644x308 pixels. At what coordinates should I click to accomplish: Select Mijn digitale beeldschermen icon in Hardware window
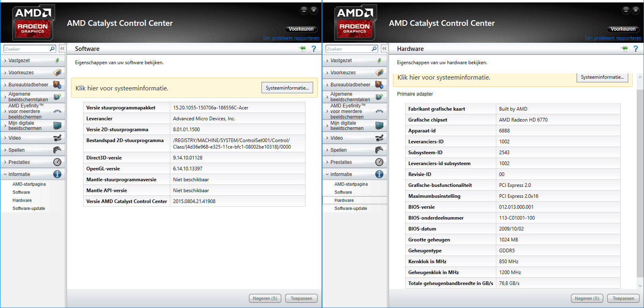[x=379, y=126]
